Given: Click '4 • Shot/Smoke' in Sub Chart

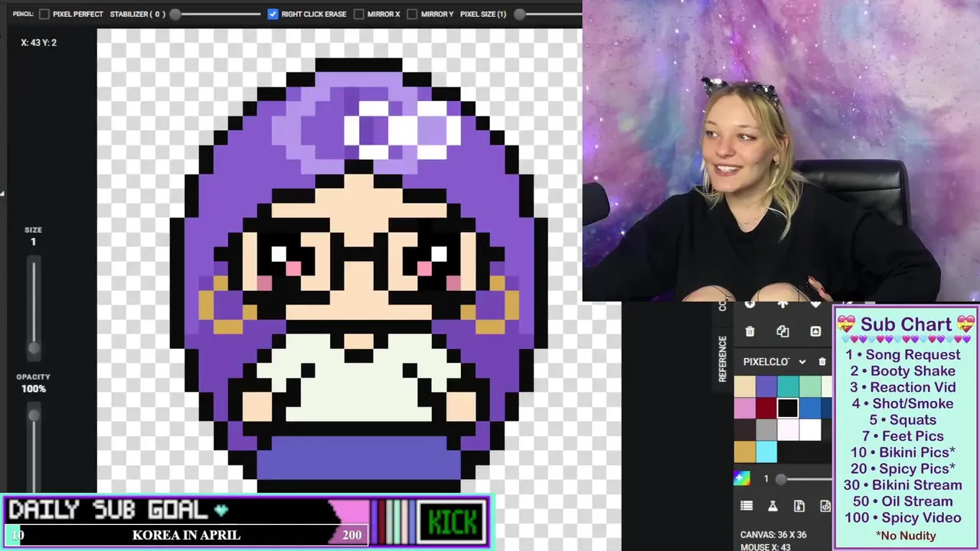Looking at the screenshot, I should tap(903, 403).
